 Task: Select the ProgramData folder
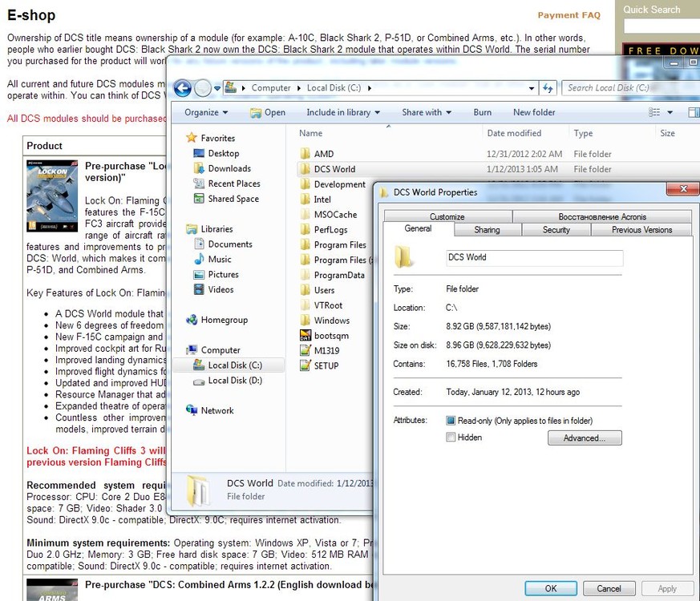(333, 276)
